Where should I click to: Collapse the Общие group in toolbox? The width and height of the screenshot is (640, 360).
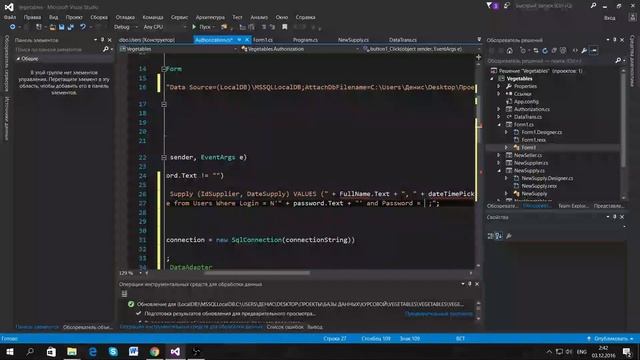18,59
